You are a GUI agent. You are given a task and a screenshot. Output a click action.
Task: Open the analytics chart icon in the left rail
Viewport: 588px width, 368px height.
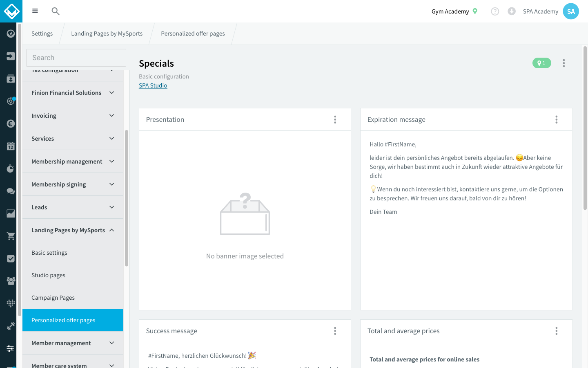11,213
